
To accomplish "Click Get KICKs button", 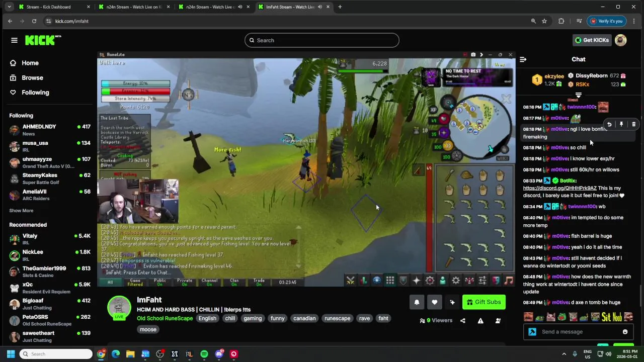I will pyautogui.click(x=591, y=40).
